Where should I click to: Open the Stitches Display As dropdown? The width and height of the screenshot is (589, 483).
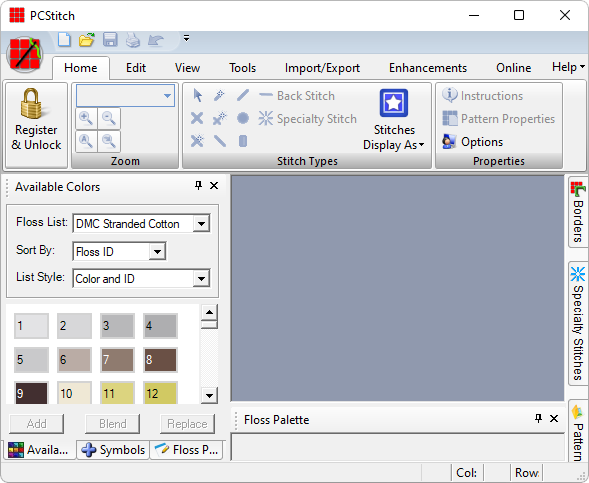pos(394,119)
